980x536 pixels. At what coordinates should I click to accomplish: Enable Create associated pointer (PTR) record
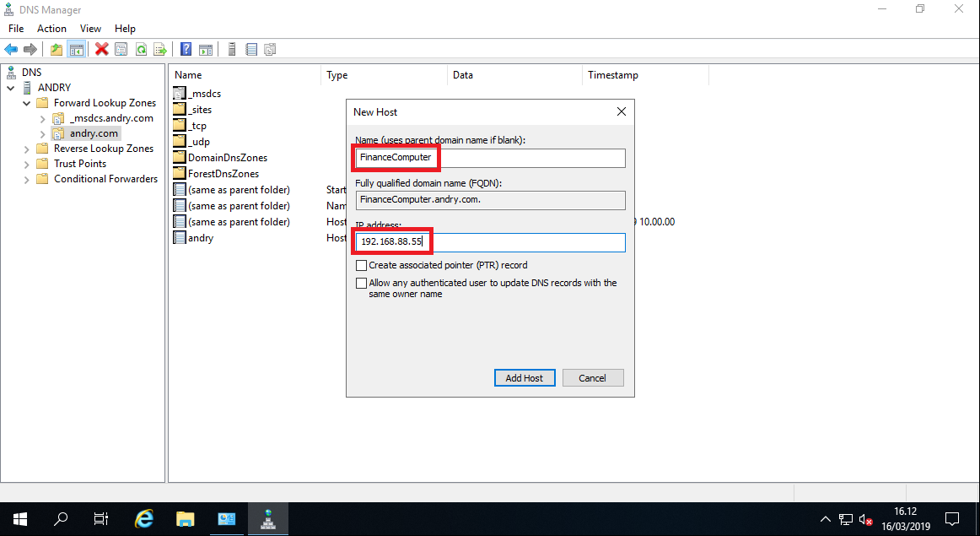pos(362,264)
